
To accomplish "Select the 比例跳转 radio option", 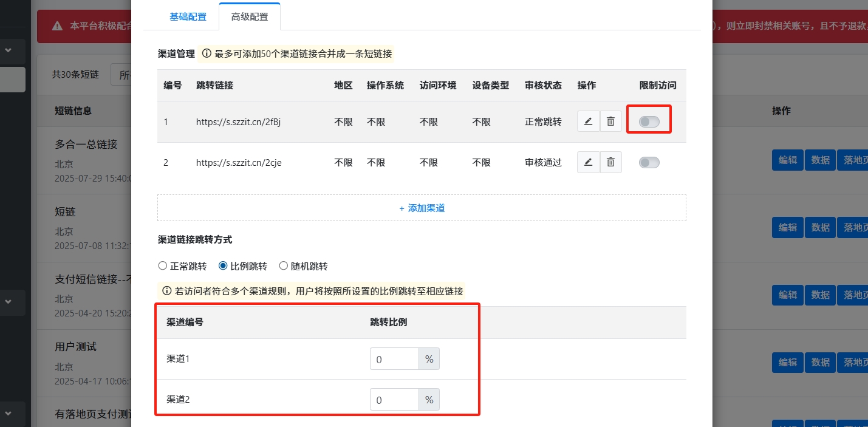I will point(223,266).
